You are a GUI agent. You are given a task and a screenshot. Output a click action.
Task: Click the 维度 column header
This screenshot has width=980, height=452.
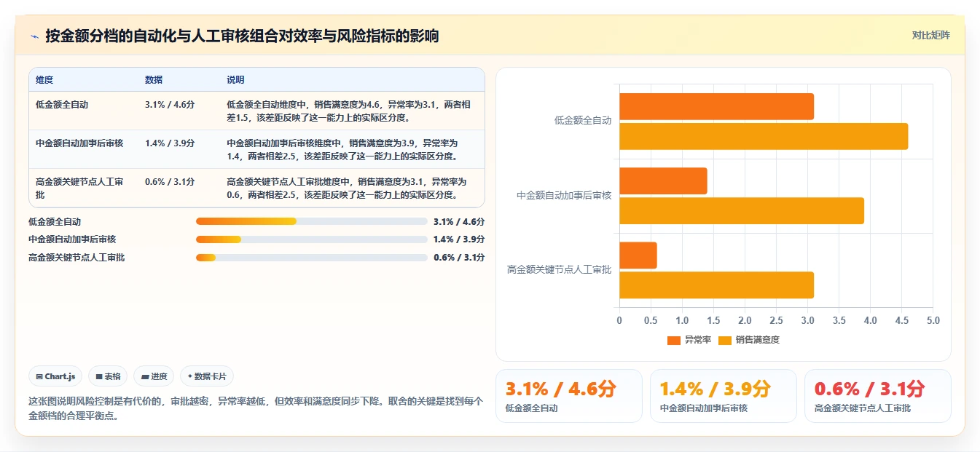click(44, 79)
